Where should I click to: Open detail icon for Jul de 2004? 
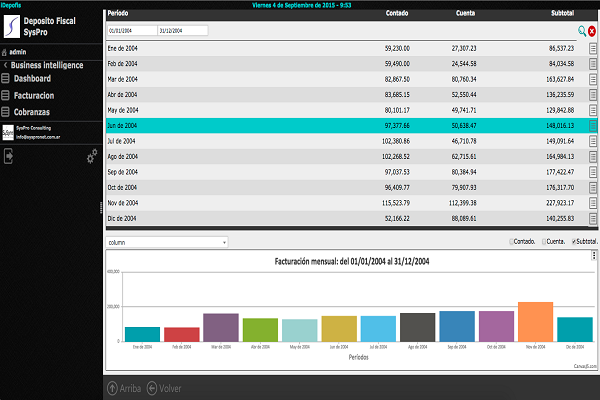593,141
